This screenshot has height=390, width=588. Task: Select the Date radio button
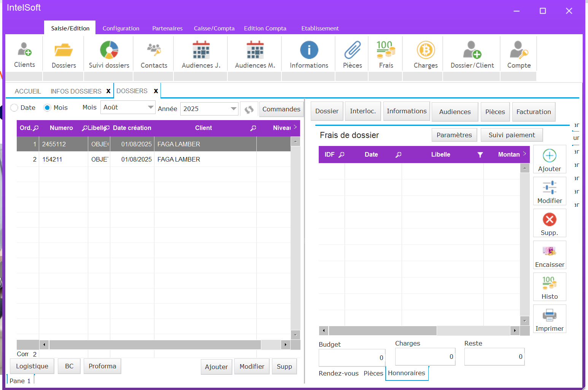click(x=14, y=108)
